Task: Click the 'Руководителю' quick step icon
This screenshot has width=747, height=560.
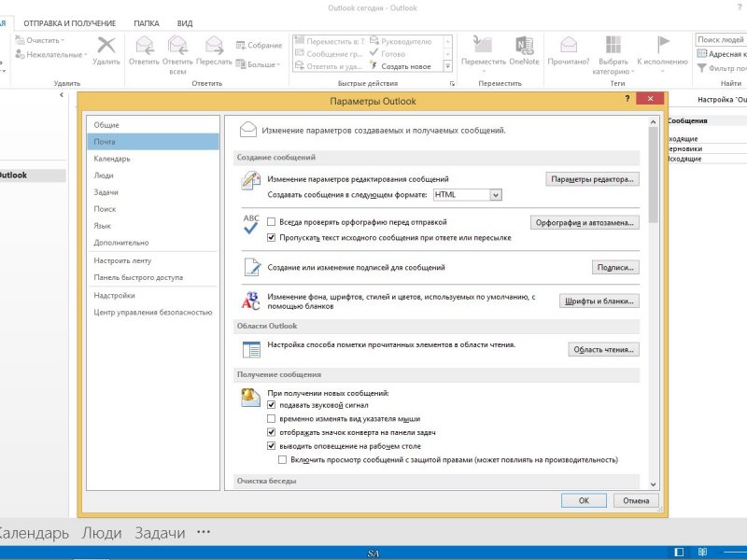Action: tap(374, 41)
